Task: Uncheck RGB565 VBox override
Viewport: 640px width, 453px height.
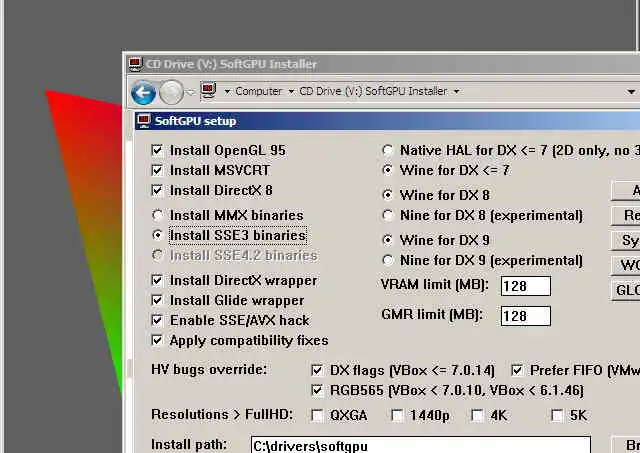Action: pyautogui.click(x=317, y=390)
